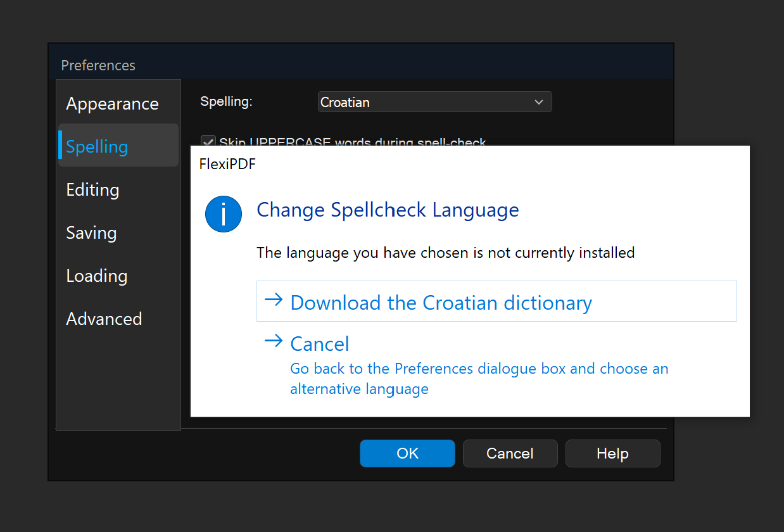The width and height of the screenshot is (784, 532).
Task: Switch to the Appearance preferences tab
Action: point(112,104)
